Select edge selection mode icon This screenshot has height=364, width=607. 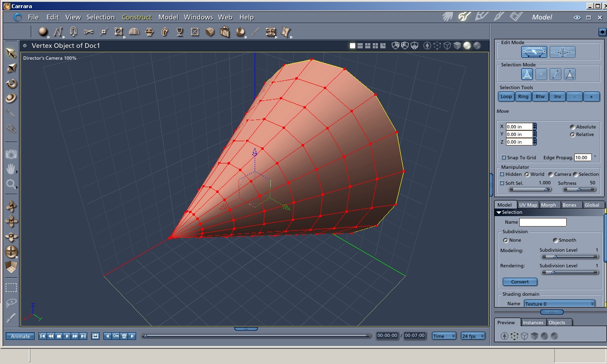point(555,74)
